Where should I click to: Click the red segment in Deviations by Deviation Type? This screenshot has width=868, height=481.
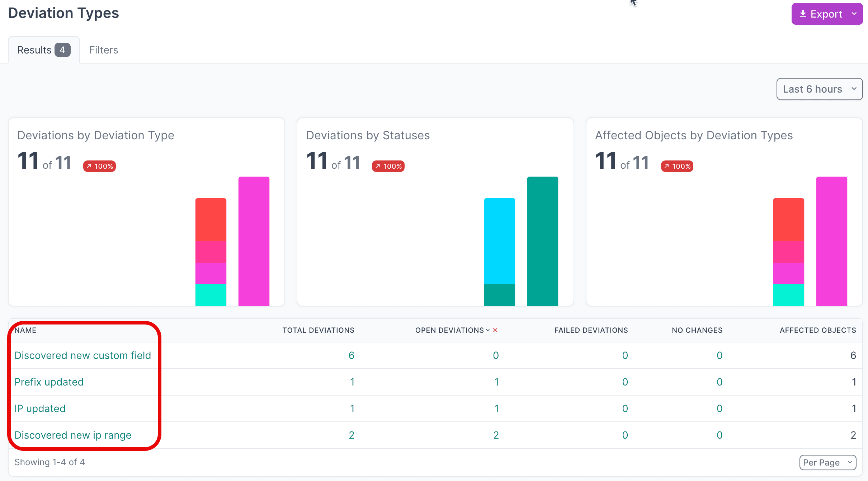pos(211,220)
